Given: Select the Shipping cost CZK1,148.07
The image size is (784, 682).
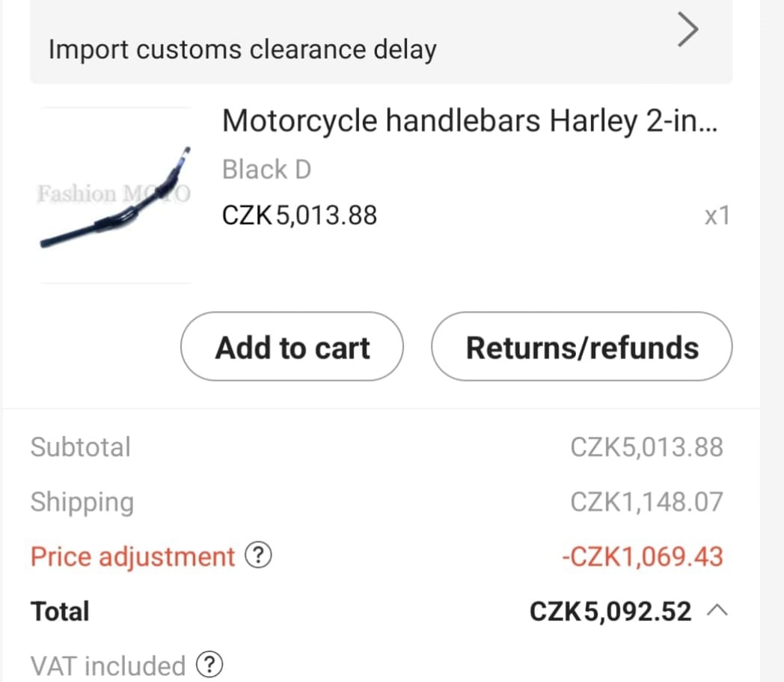Looking at the screenshot, I should (648, 502).
